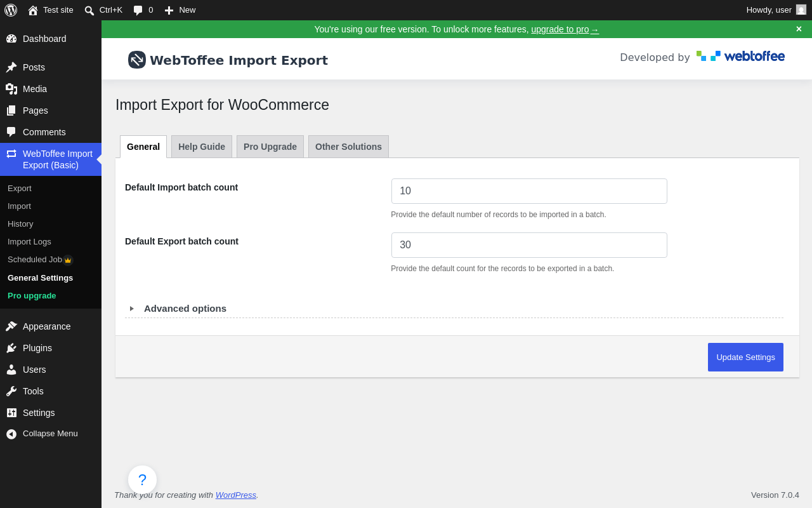
Task: Open the Other Solutions tab
Action: [x=348, y=147]
